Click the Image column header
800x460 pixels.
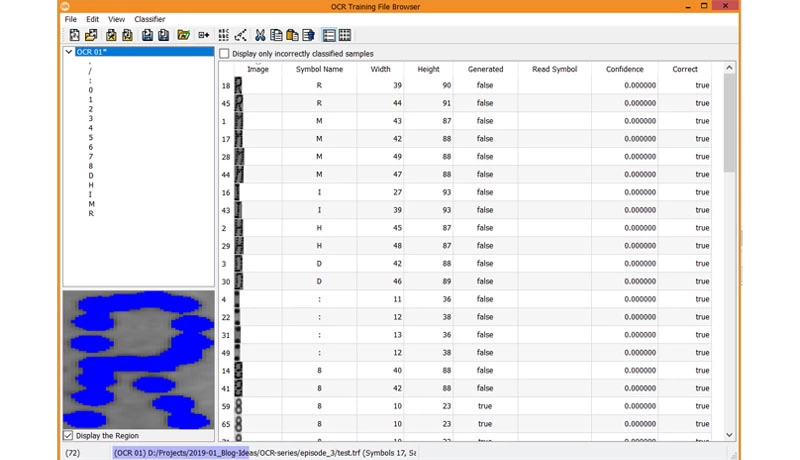[x=258, y=69]
